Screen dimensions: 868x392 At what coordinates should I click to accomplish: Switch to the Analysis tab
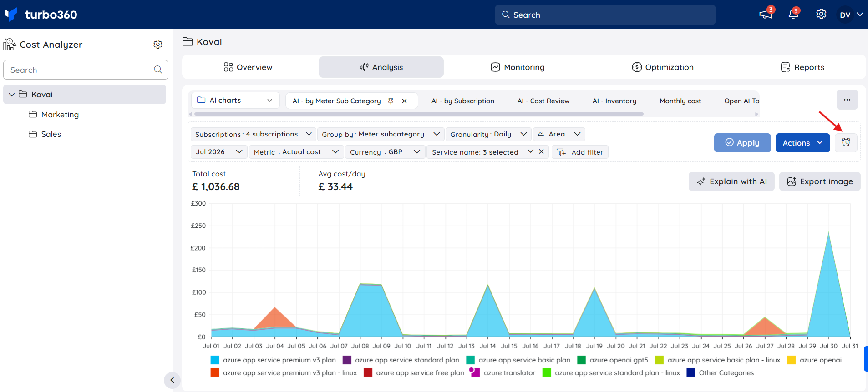[x=381, y=67]
